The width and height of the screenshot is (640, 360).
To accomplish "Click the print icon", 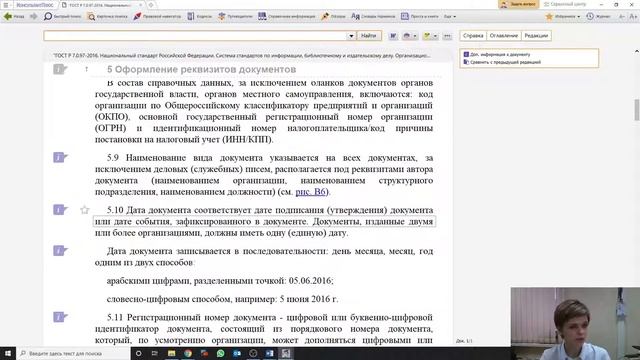I will (x=406, y=36).
